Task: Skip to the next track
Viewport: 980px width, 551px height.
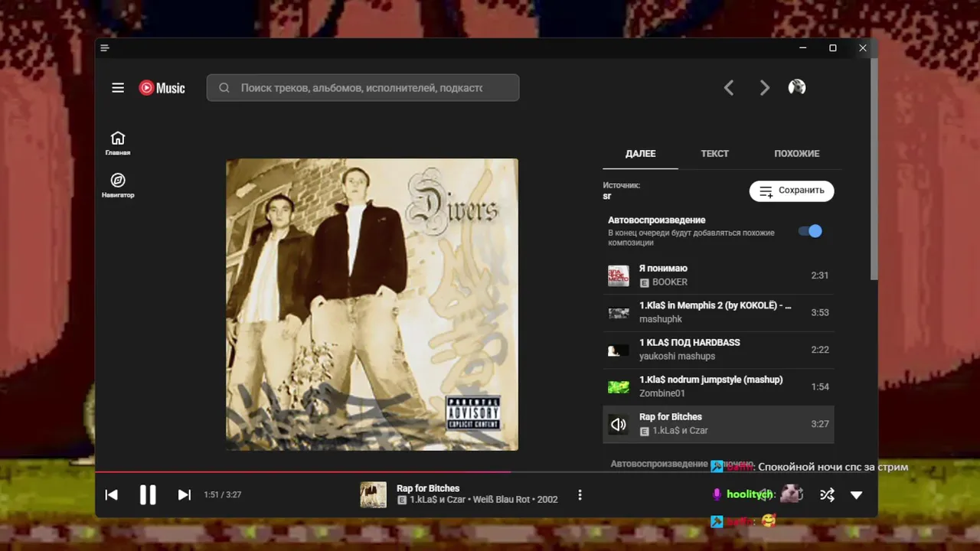Action: (x=184, y=495)
